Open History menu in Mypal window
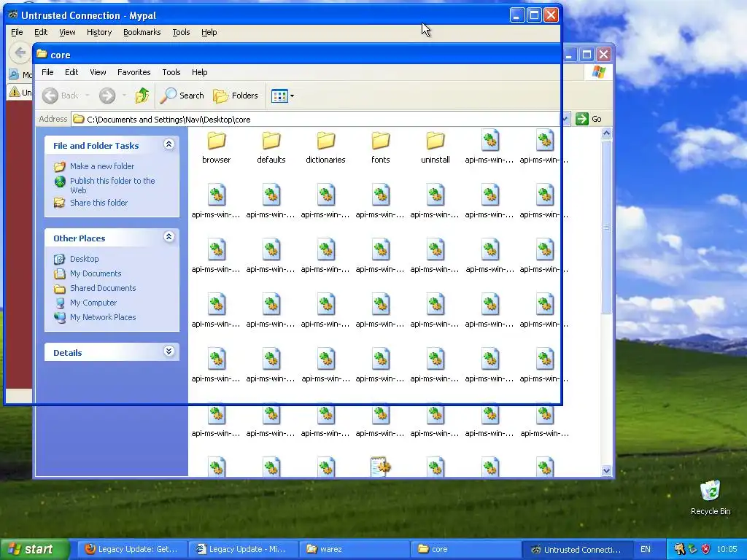 tap(99, 32)
